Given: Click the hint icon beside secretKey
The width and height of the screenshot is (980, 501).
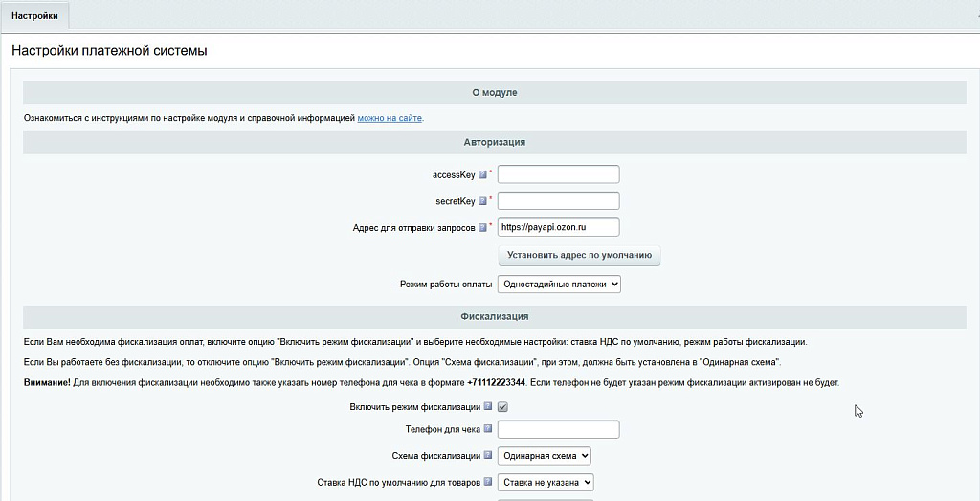Looking at the screenshot, I should (482, 201).
